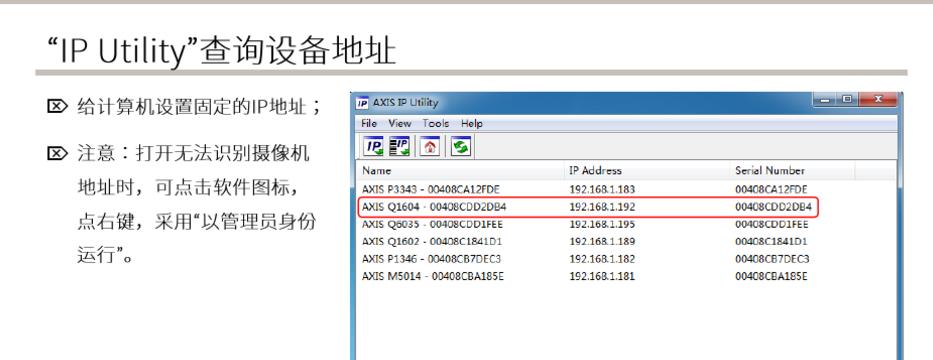This screenshot has height=360, width=933.
Task: Click IP address 192.168.1.195
Action: pos(602,224)
